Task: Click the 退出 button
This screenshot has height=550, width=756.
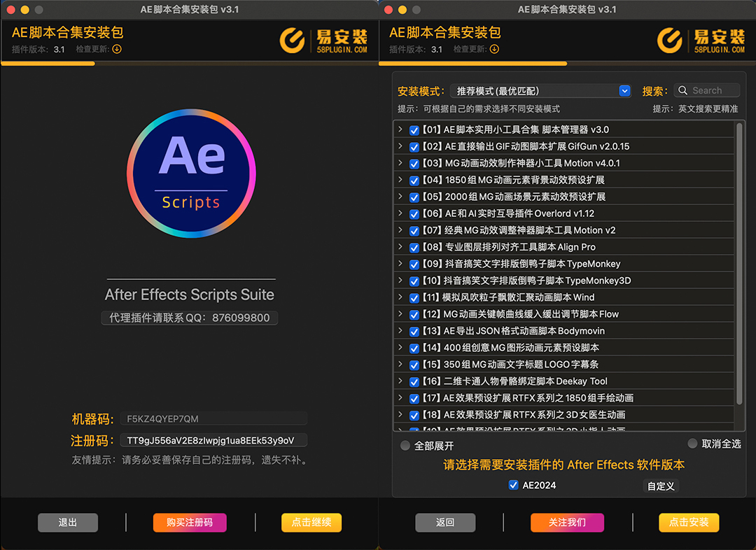Action: (x=68, y=523)
